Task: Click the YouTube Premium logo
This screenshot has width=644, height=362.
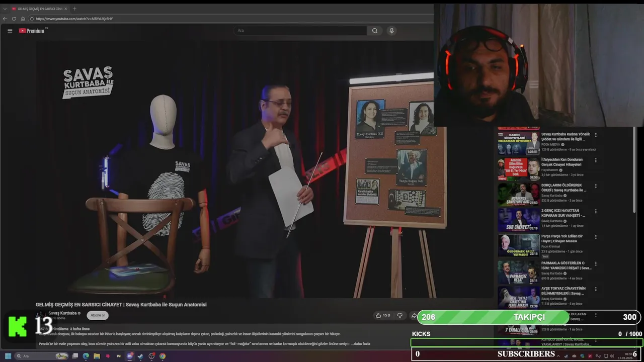Action: tap(32, 31)
